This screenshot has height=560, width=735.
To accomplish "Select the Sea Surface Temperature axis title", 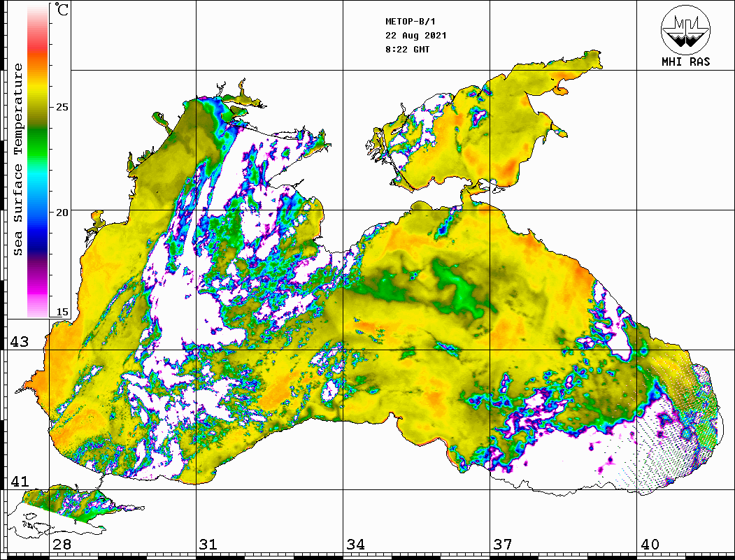I will click(18, 159).
